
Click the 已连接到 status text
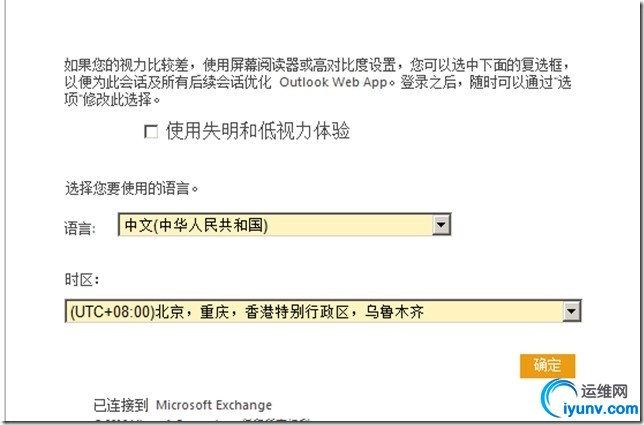tap(120, 405)
